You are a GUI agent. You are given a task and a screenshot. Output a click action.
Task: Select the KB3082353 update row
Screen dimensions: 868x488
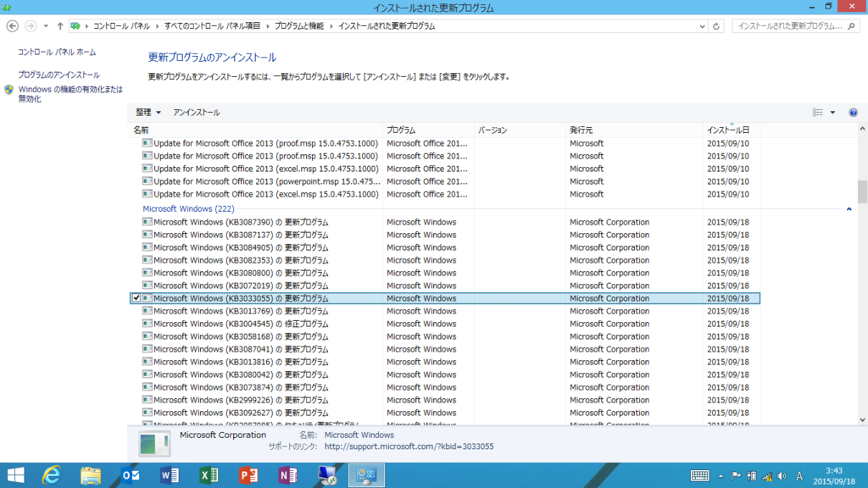pos(444,260)
